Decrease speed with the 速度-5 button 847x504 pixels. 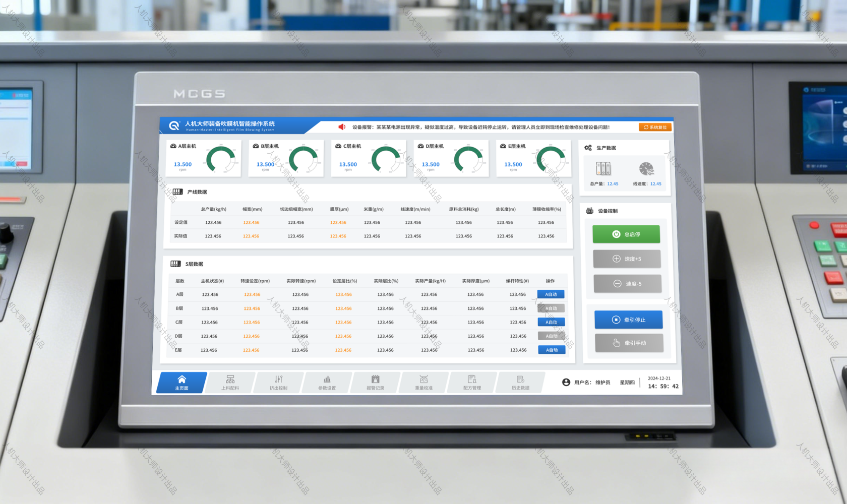click(627, 284)
